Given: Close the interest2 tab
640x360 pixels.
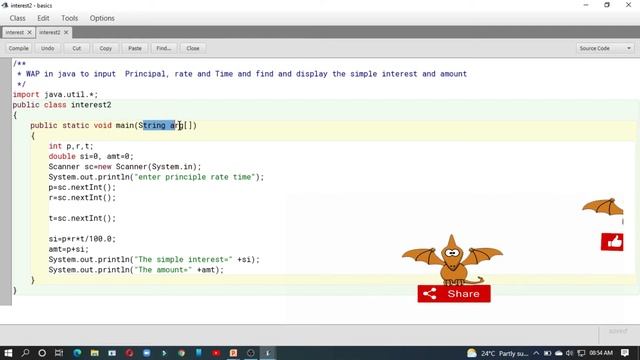Looking at the screenshot, I should (x=66, y=32).
